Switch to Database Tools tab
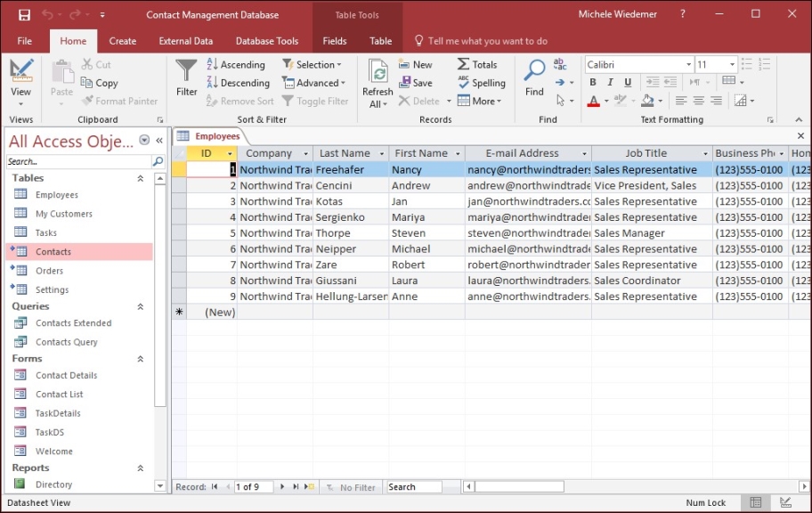 (267, 41)
